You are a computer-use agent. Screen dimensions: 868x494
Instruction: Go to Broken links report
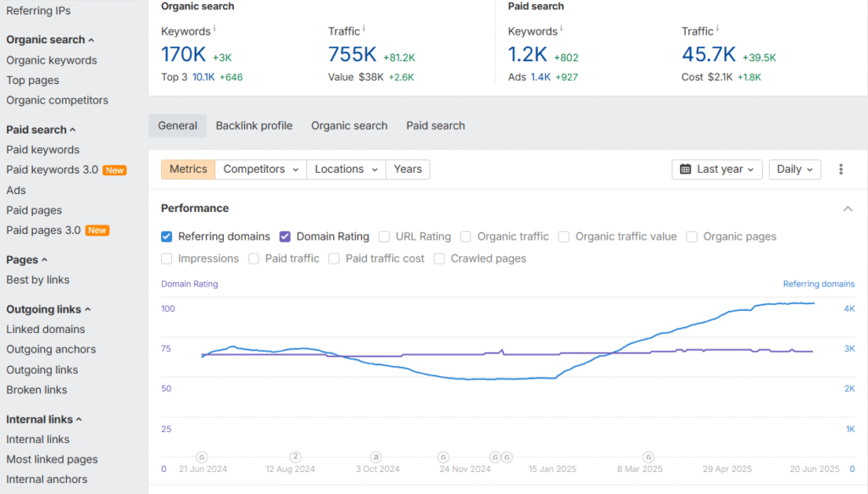point(36,390)
